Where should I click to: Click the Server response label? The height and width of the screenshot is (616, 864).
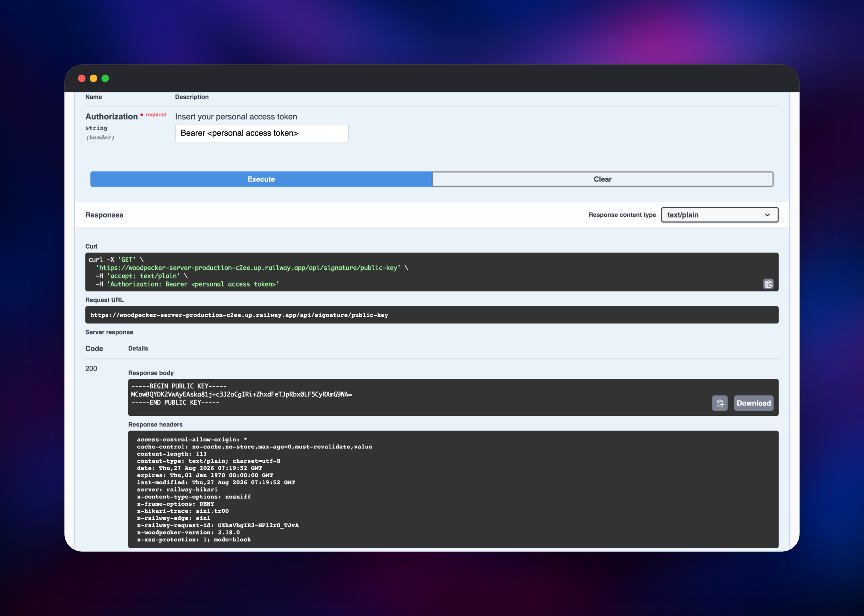109,332
